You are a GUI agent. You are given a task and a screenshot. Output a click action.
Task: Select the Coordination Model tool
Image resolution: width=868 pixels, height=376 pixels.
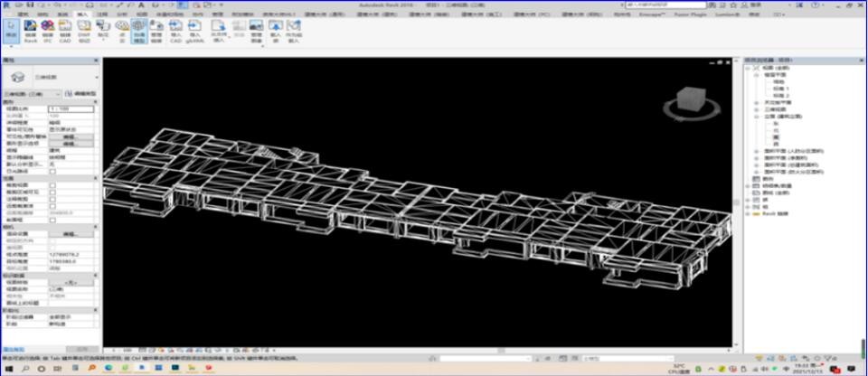pyautogui.click(x=139, y=31)
